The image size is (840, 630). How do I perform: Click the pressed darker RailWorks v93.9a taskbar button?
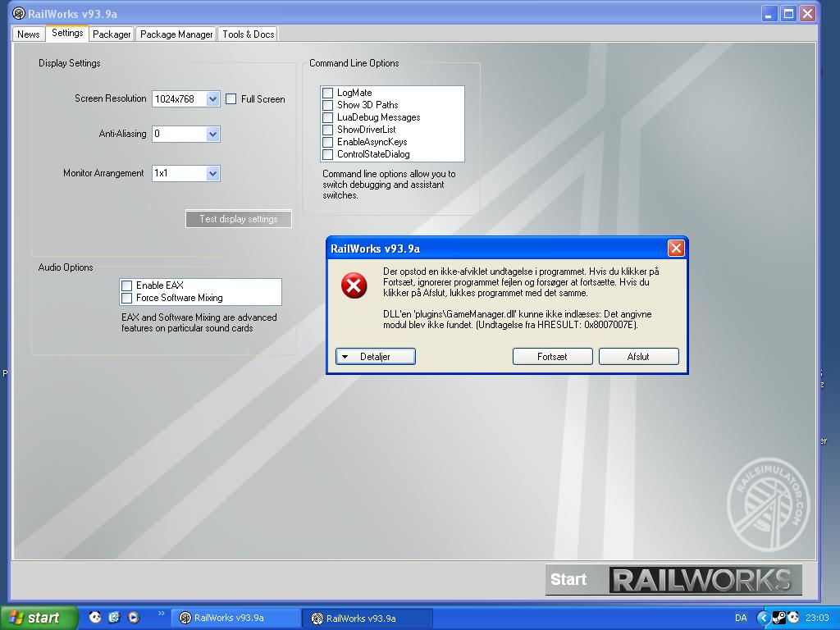tap(367, 619)
